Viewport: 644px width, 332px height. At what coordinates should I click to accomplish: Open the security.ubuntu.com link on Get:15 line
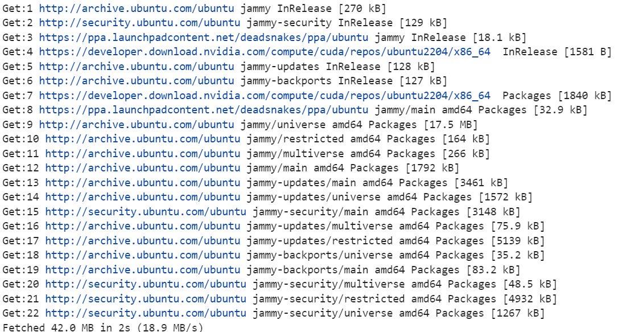coord(146,212)
